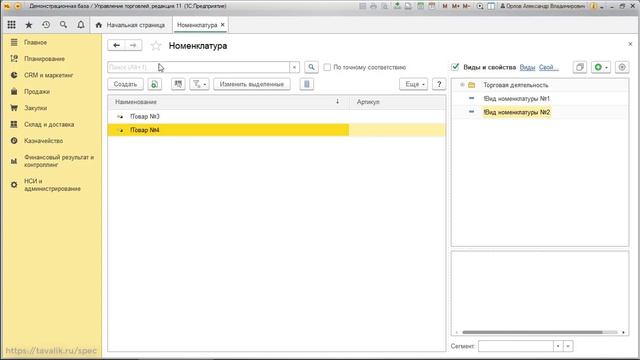The height and width of the screenshot is (360, 640).
Task: Open notifications bell icon
Action: point(81,25)
